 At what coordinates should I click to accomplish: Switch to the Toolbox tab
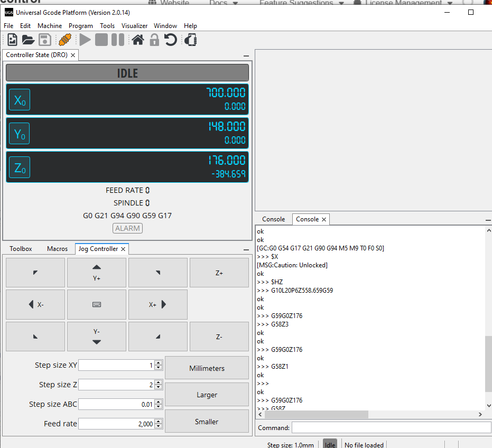(x=21, y=249)
